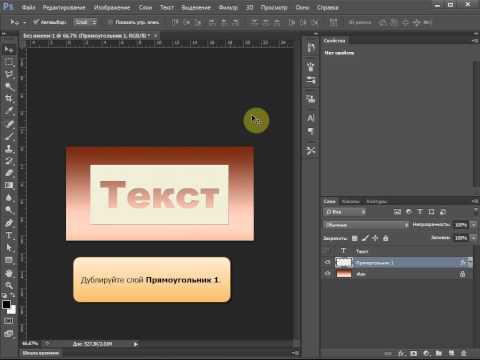Hide the Прямоугольник 1 layer

[327, 262]
